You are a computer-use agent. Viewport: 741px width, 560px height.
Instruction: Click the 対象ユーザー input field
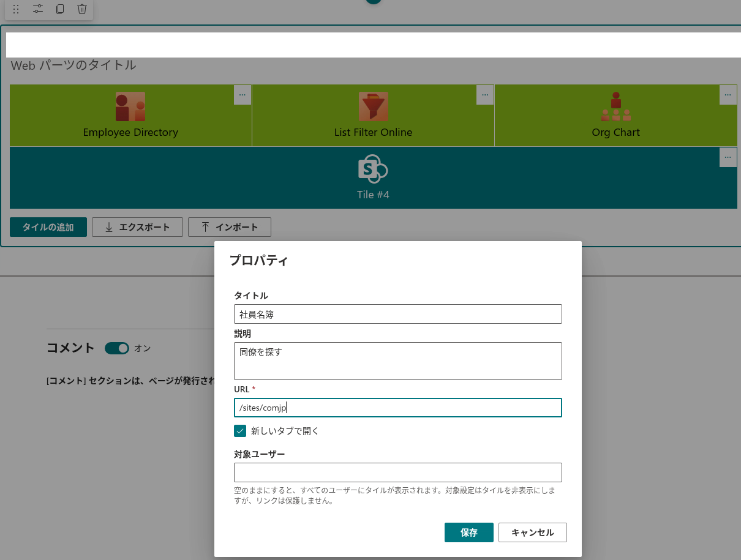tap(398, 472)
